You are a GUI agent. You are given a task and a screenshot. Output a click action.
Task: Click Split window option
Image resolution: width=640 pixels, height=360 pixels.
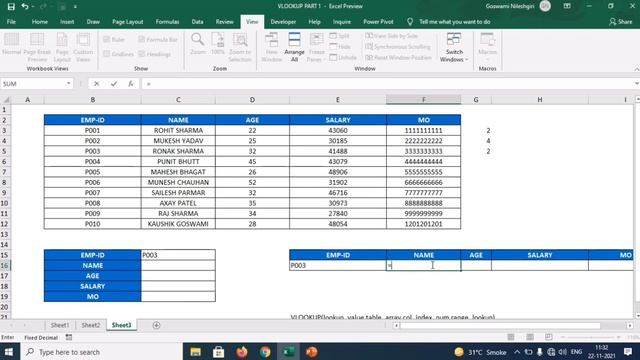coord(340,36)
